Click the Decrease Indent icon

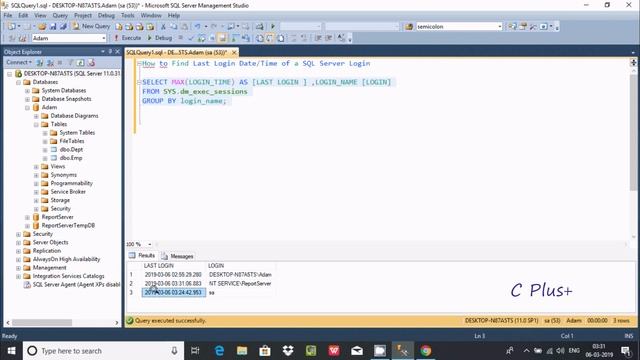(x=318, y=38)
